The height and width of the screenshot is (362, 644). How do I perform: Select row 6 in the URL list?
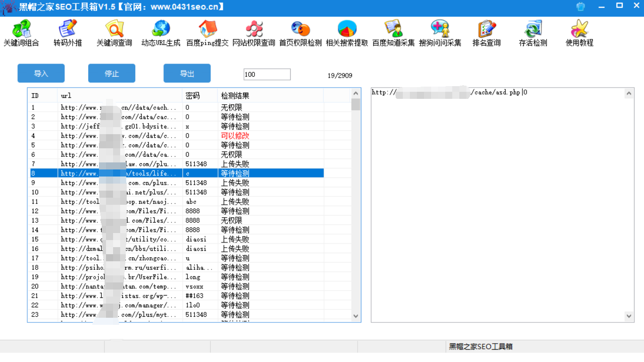177,154
